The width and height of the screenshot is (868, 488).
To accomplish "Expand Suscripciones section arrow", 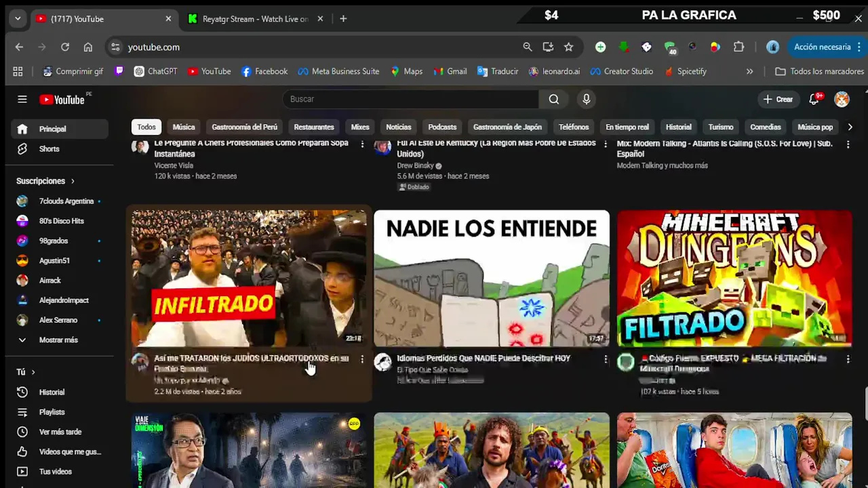I will (73, 181).
